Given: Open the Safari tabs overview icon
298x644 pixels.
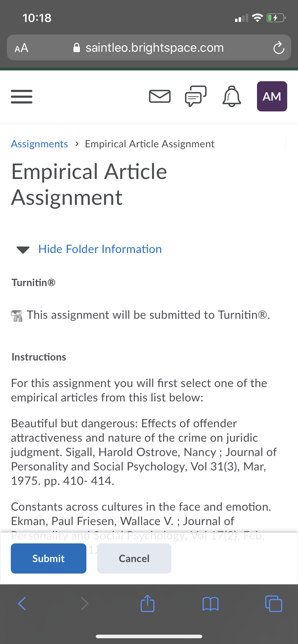Looking at the screenshot, I should tap(274, 603).
